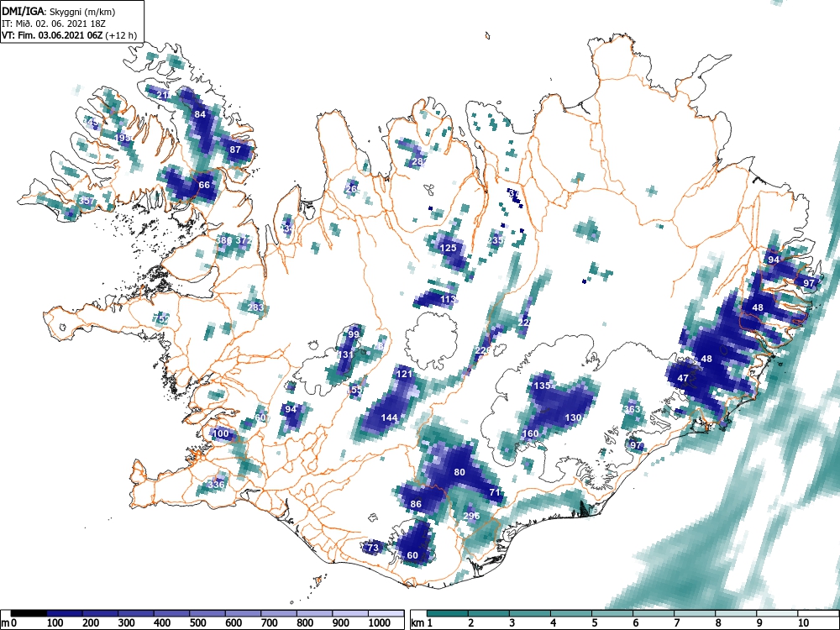Click the black 0–100 m legend swatch
Viewport: 840px width, 630px height.
point(29,613)
